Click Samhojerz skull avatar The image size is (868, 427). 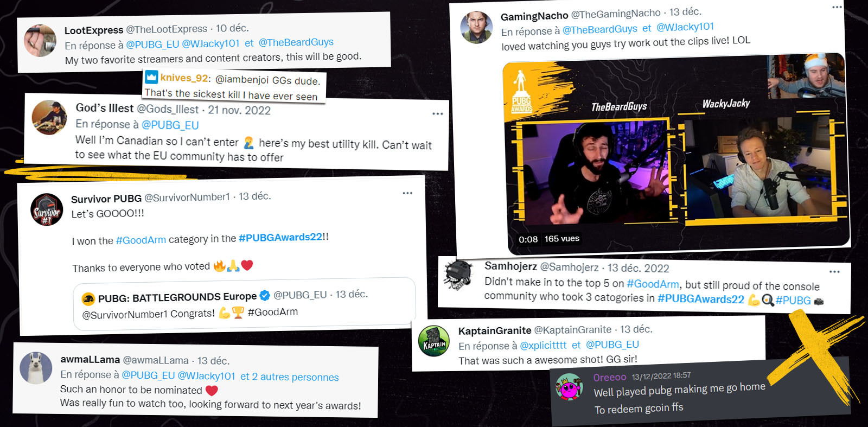[459, 275]
